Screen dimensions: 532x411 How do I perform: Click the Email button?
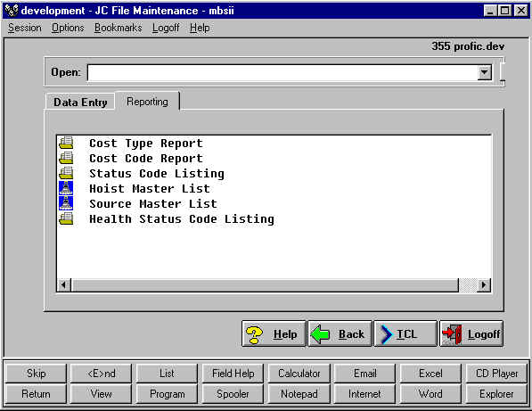(364, 374)
